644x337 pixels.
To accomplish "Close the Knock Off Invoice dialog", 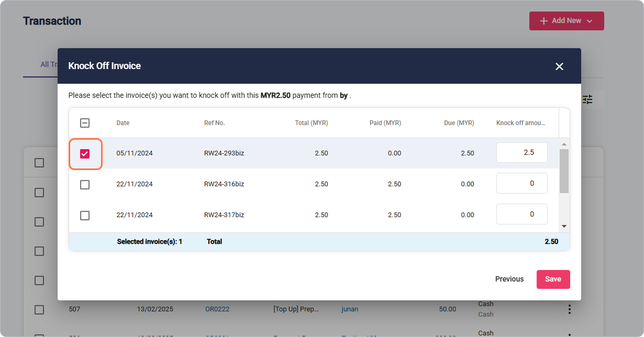I will [559, 66].
